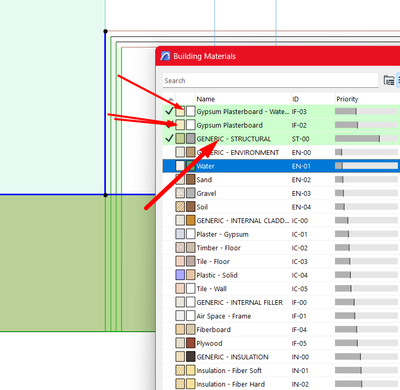Click the hatch fill icon of Soil
The image size is (400, 390).
[x=180, y=207]
